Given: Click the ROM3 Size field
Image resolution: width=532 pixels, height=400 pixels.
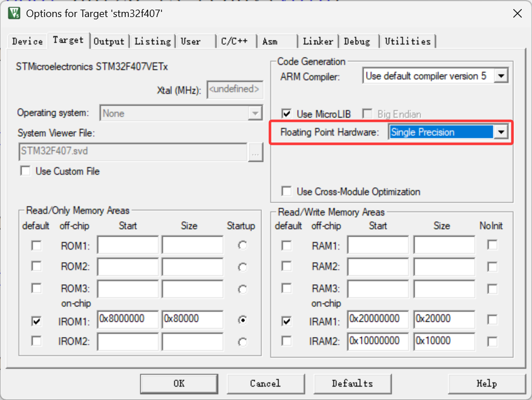Looking at the screenshot, I should tap(193, 289).
